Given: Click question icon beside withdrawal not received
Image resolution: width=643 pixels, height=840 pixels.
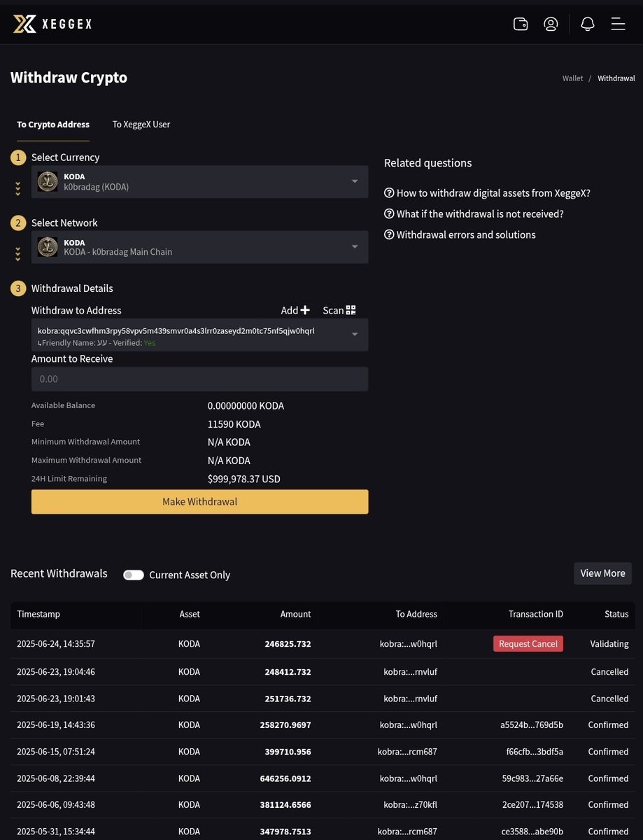Looking at the screenshot, I should 389,214.
